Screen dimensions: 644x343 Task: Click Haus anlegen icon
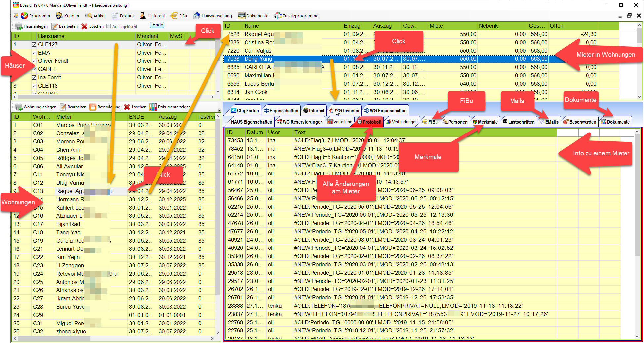(19, 26)
